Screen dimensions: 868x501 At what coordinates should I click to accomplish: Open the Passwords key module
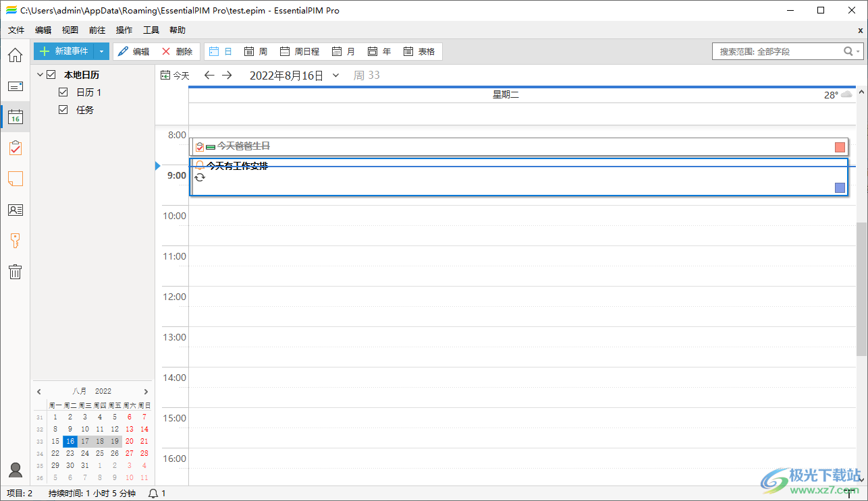tap(15, 241)
